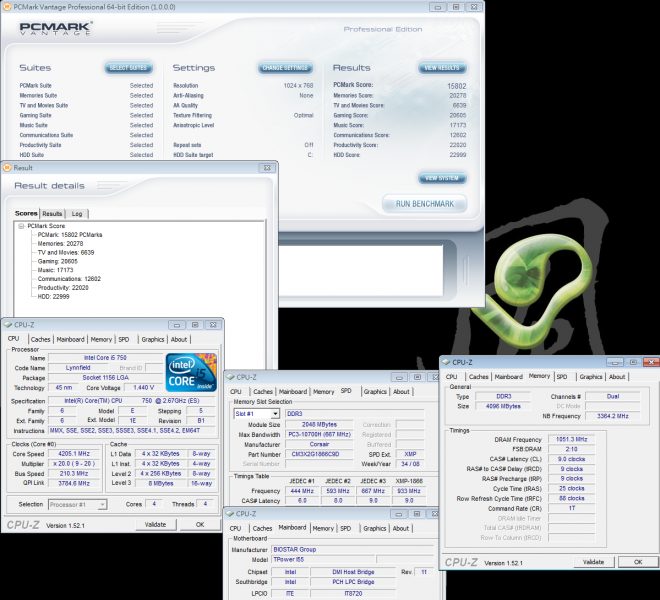Image resolution: width=660 pixels, height=600 pixels.
Task: Collapse the PCMark Score tree node
Action: [x=20, y=227]
